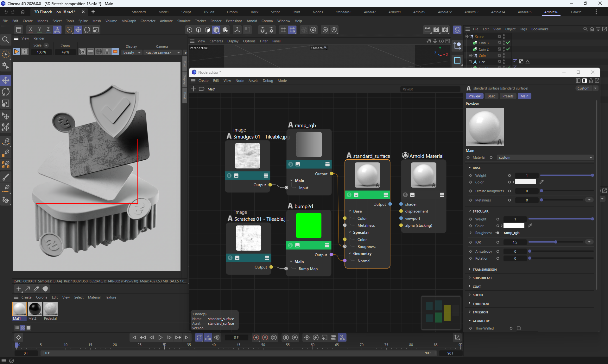Select the Mat2 material thumbnail
The height and width of the screenshot is (364, 608).
[35, 309]
